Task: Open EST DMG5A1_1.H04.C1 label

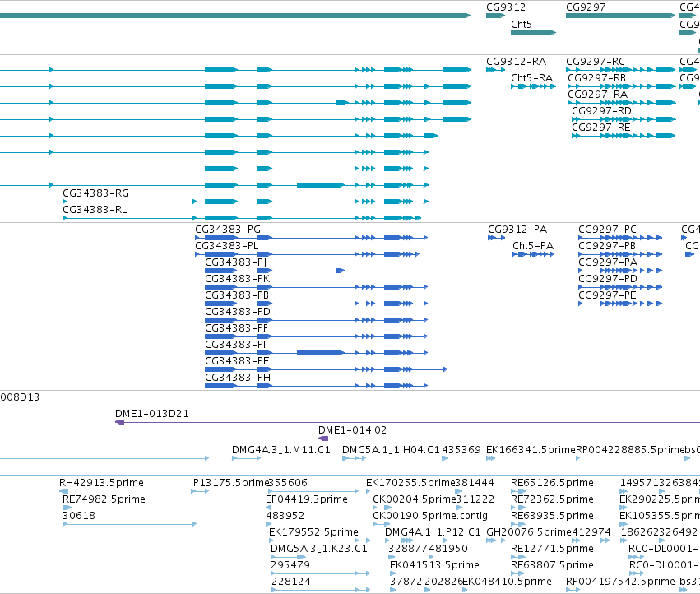Action: (391, 450)
